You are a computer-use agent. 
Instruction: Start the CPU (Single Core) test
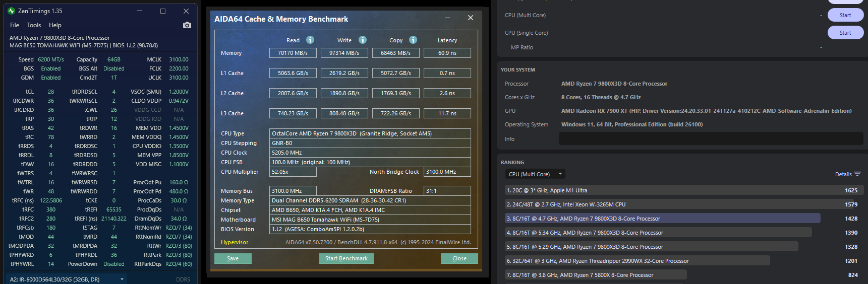coord(845,33)
